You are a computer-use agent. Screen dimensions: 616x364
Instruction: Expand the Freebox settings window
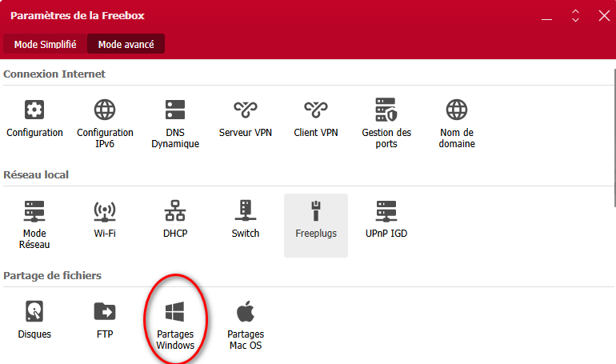click(x=574, y=15)
